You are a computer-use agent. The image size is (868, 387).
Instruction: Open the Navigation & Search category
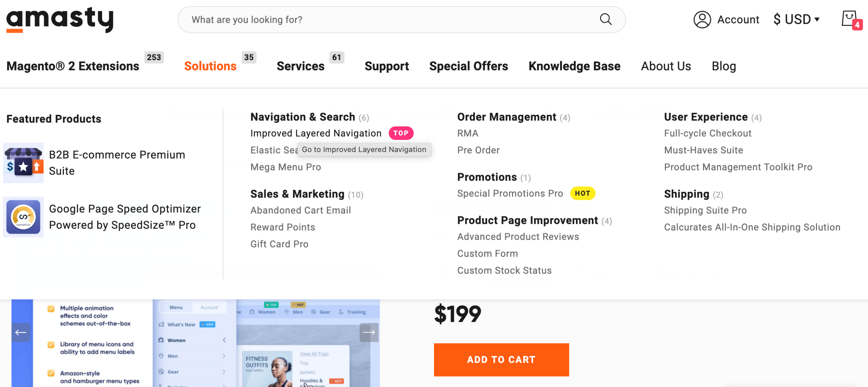pos(302,117)
